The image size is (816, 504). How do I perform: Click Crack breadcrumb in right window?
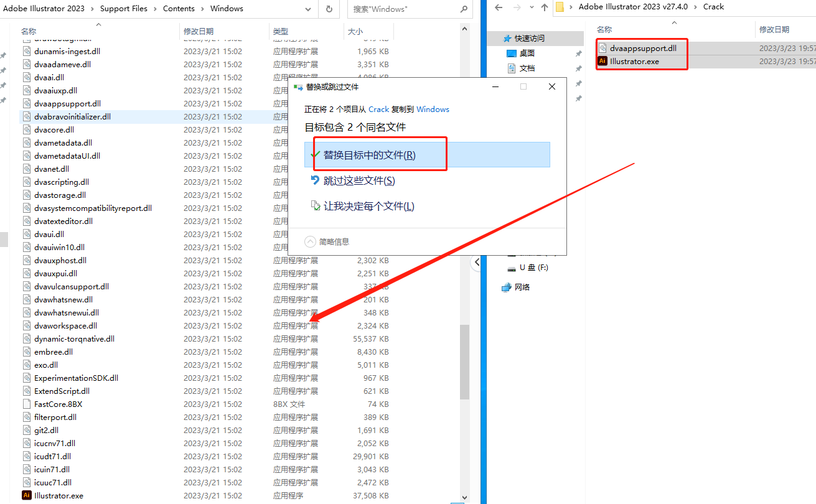pos(713,7)
